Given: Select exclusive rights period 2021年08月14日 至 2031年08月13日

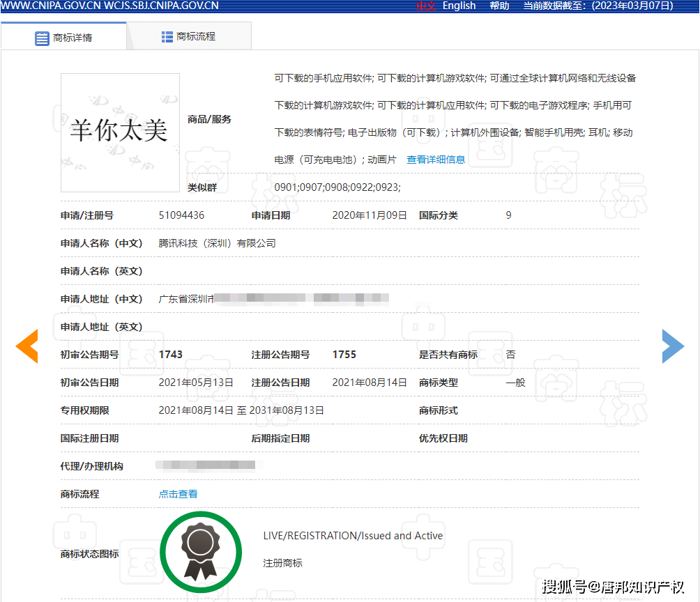Looking at the screenshot, I should tap(241, 410).
